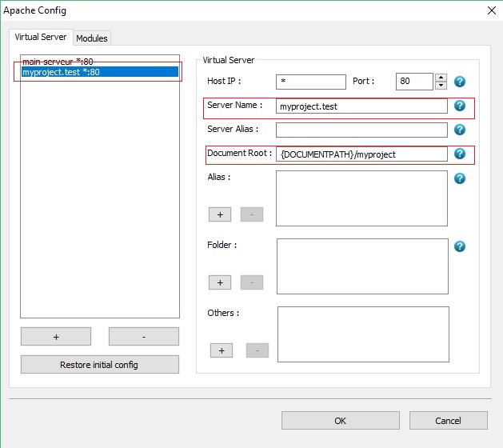Click help icon beside Folder box

pos(460,246)
